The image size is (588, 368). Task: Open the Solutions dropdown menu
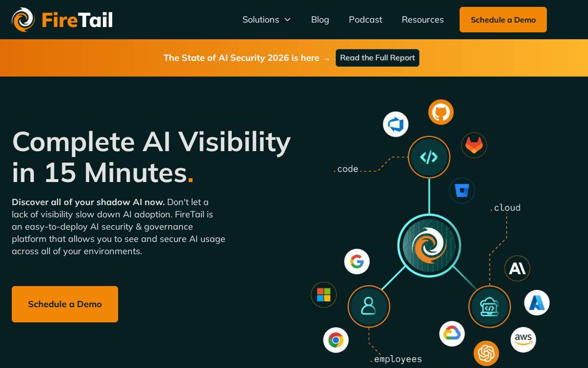coord(267,20)
